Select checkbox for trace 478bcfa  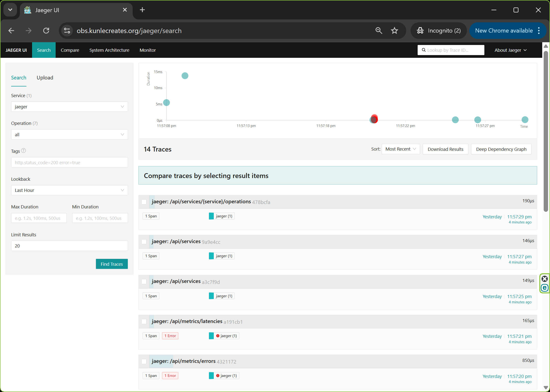(144, 202)
